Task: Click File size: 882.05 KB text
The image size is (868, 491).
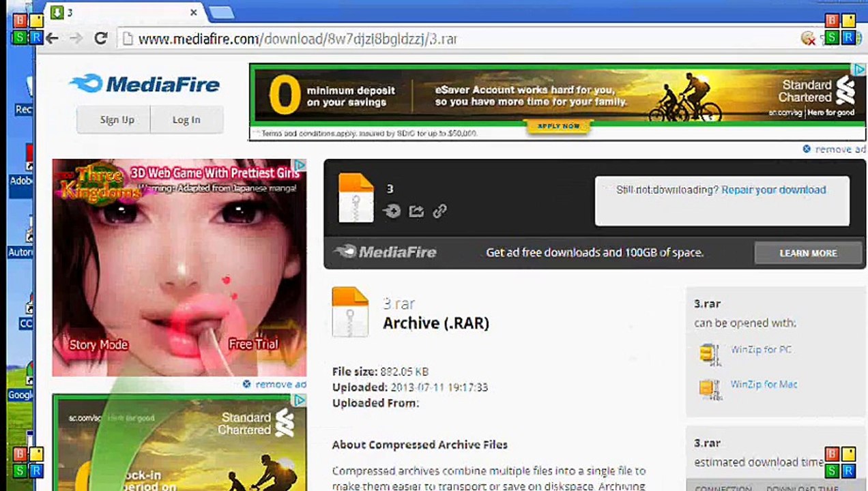Action: (380, 372)
